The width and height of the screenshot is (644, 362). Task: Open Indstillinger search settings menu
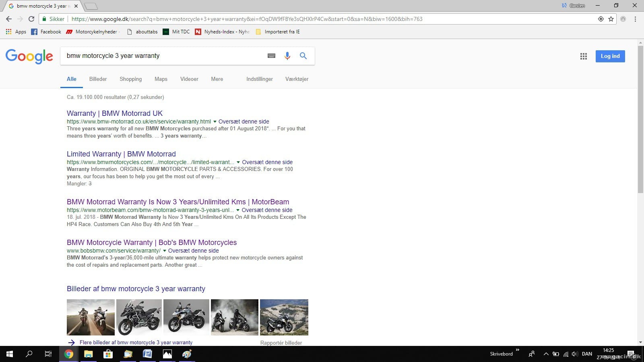[x=260, y=79]
